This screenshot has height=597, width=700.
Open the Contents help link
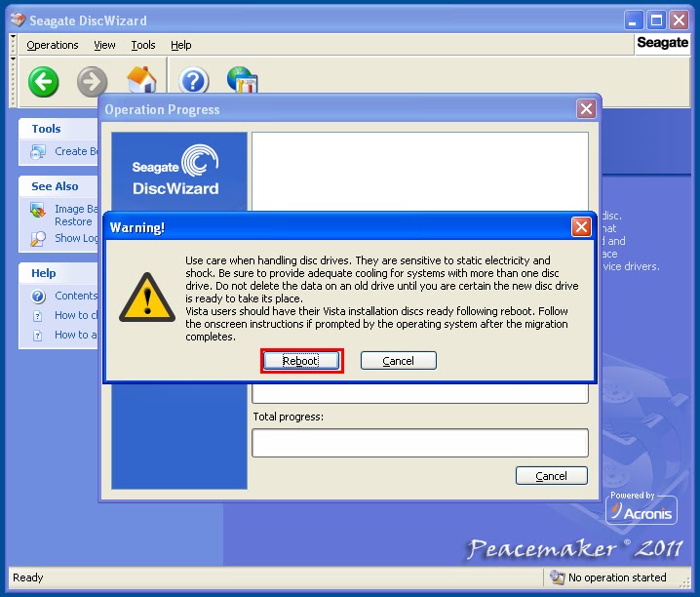[x=76, y=296]
